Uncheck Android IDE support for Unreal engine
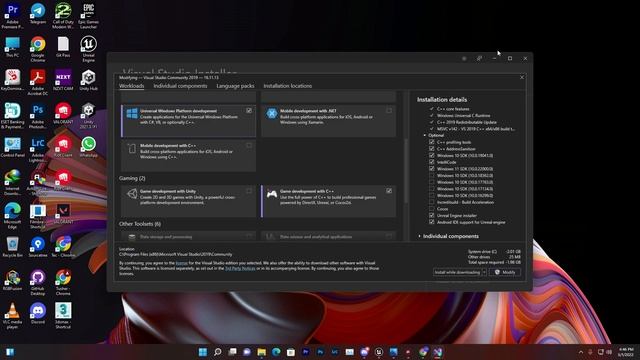The width and height of the screenshot is (640, 360). pyautogui.click(x=432, y=222)
